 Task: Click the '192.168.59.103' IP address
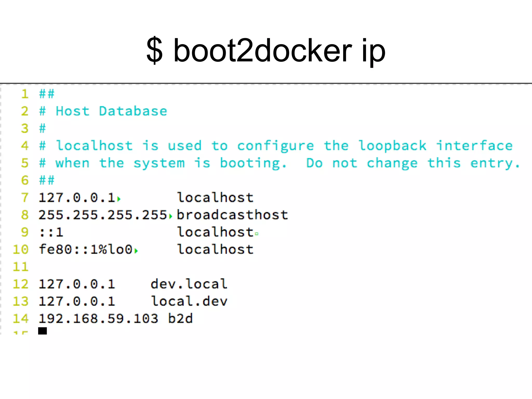[x=98, y=319]
